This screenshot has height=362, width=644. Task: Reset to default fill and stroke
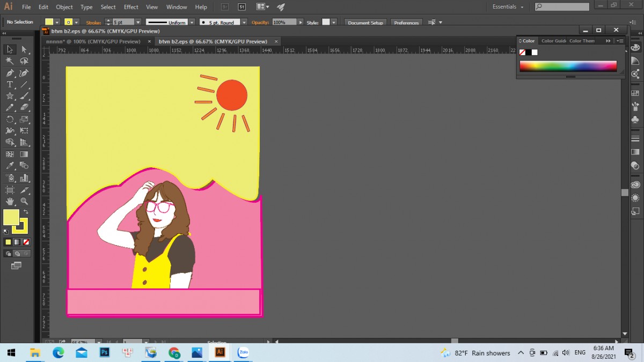(6, 232)
